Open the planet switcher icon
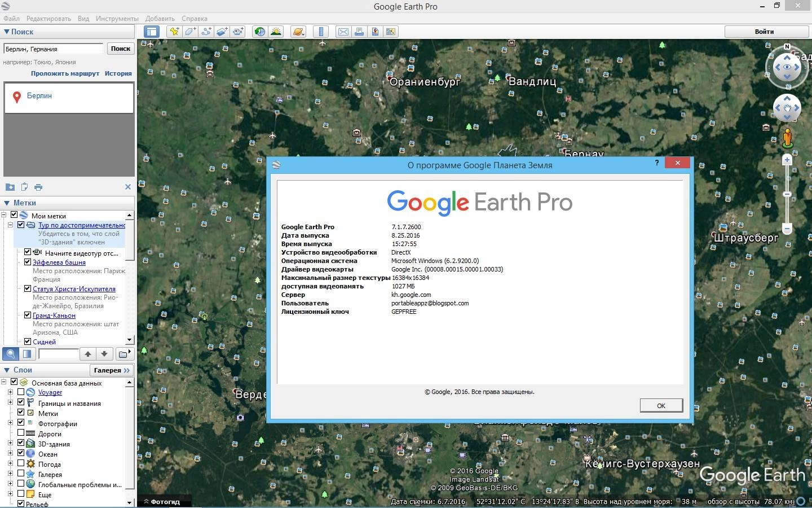Screen dimensions: 812x508 click(x=298, y=32)
